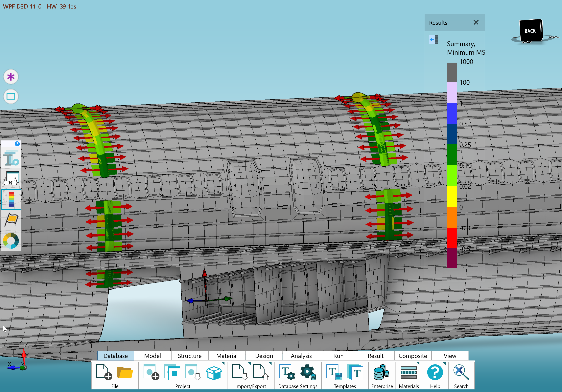This screenshot has width=562, height=392.
Task: Click the lavender legend color band
Action: pyautogui.click(x=452, y=93)
